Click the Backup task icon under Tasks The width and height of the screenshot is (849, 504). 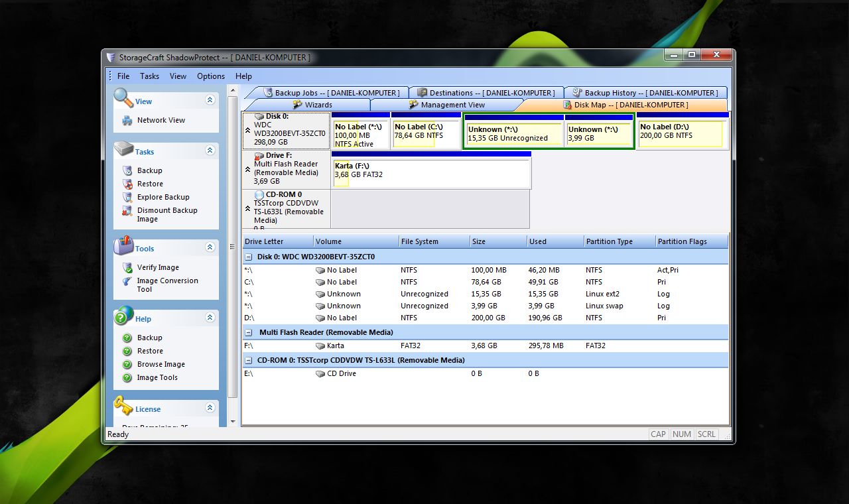[x=127, y=170]
